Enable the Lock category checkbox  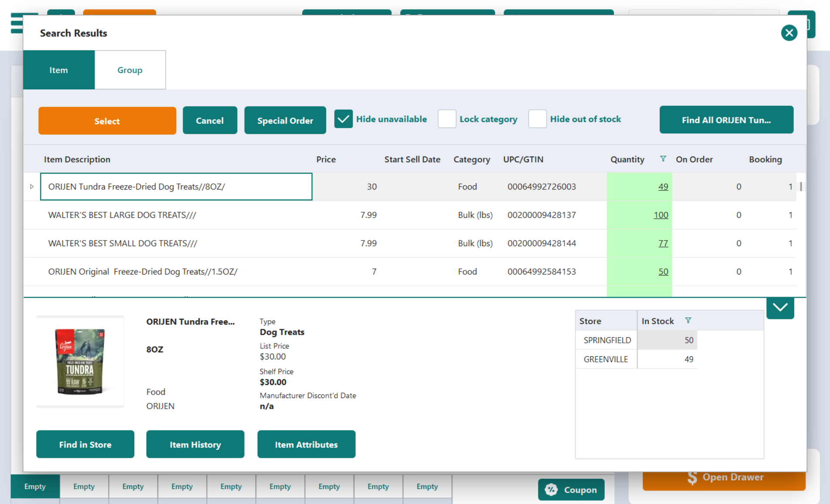[447, 119]
